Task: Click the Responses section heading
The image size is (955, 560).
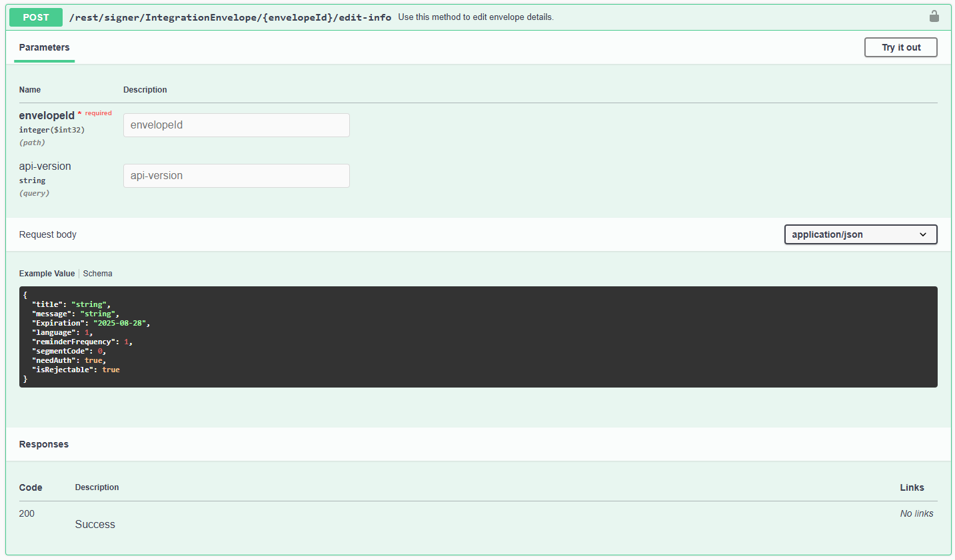Action: (44, 444)
